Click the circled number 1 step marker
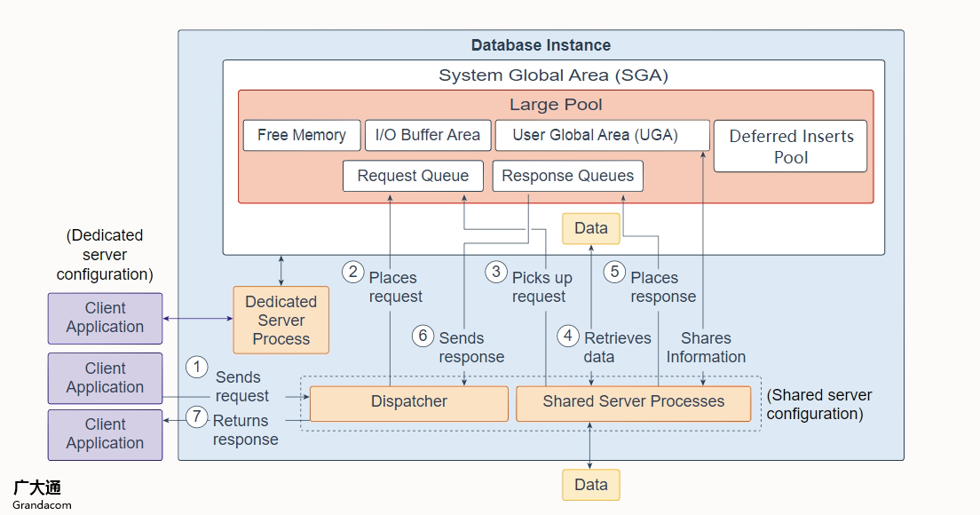This screenshot has height=515, width=980. tap(196, 367)
